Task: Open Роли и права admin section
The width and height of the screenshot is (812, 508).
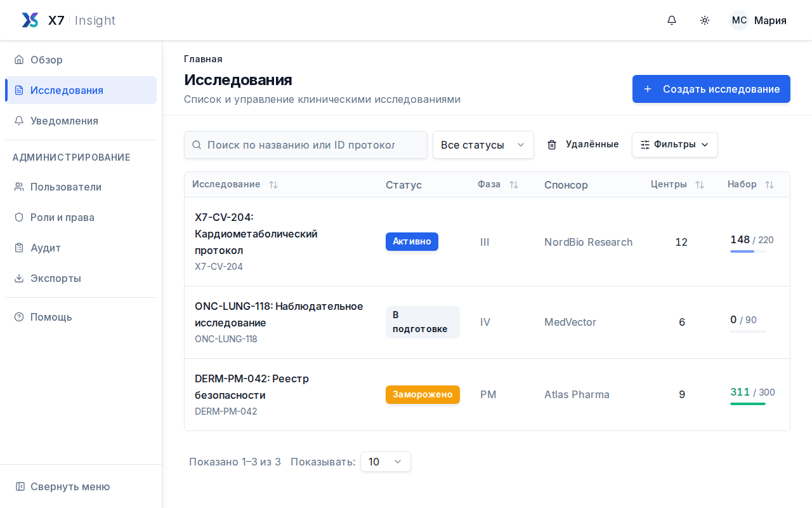Action: pos(81,217)
